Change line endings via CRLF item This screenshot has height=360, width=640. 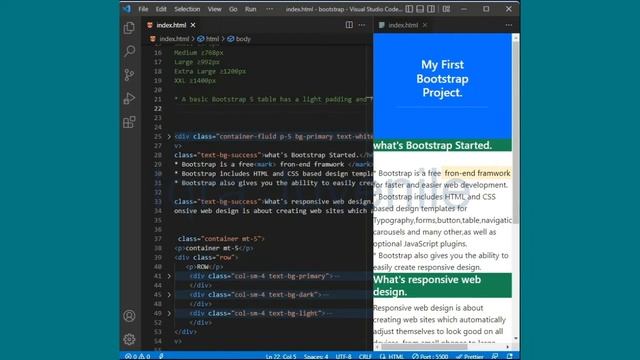tap(365, 356)
